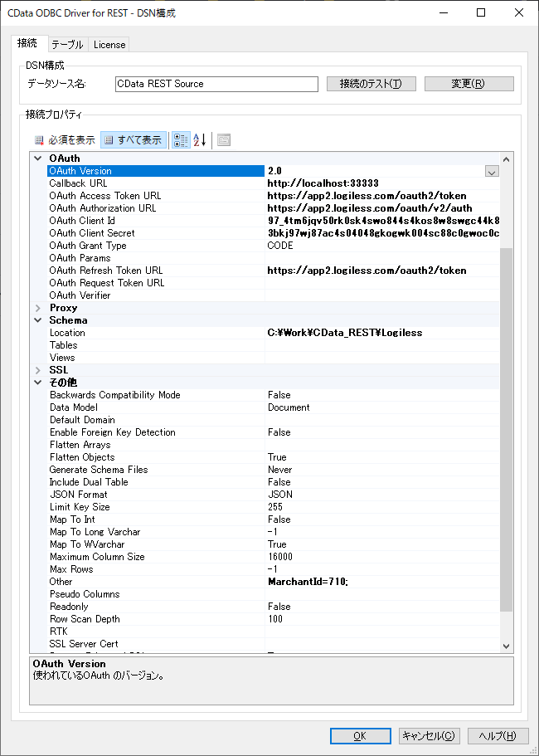Select the Maximum Column Size row
Image resolution: width=539 pixels, height=756 pixels.
[274, 557]
